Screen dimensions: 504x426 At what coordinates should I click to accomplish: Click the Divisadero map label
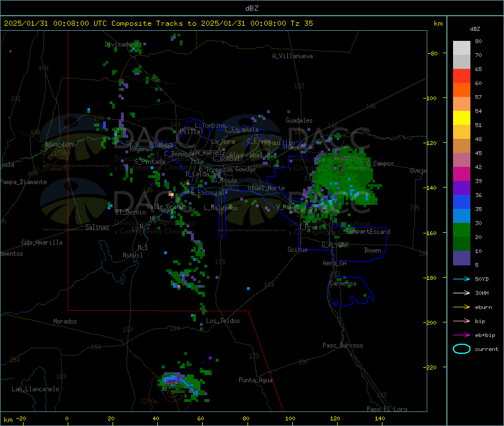(x=121, y=44)
